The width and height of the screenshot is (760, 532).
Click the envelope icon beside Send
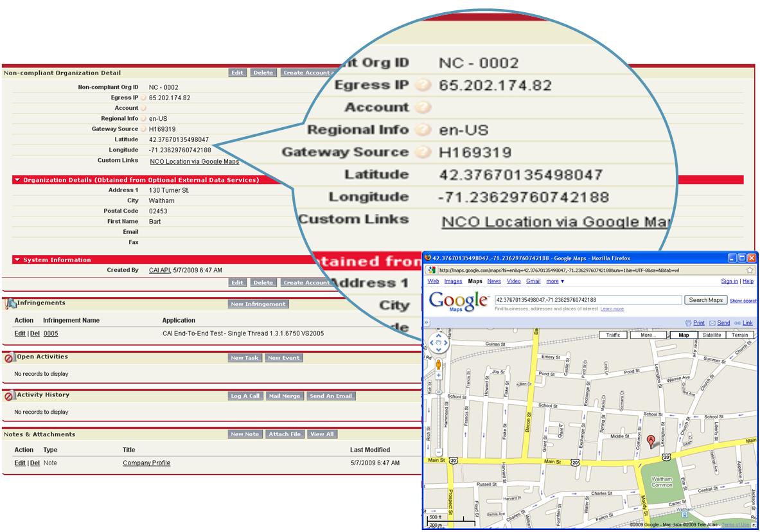pyautogui.click(x=712, y=323)
